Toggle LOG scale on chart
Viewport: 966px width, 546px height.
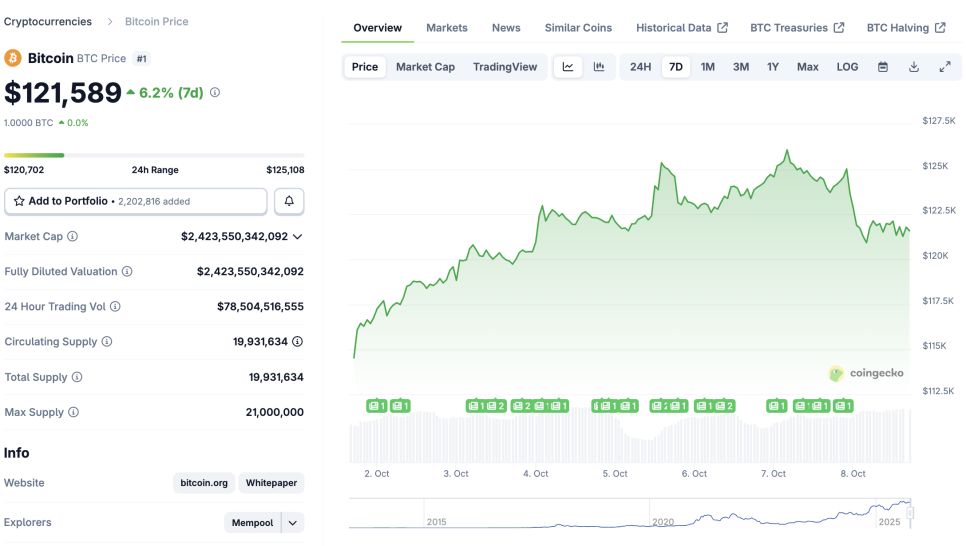point(847,67)
